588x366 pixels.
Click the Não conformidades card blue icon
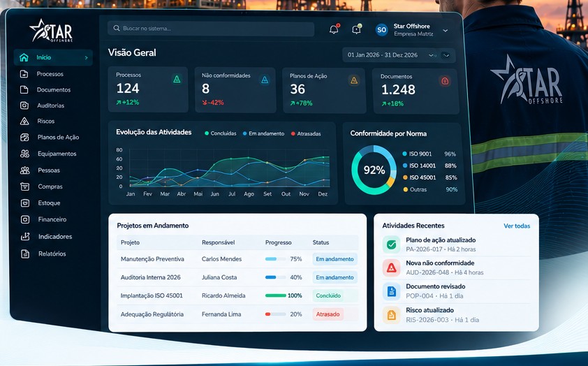click(x=265, y=80)
